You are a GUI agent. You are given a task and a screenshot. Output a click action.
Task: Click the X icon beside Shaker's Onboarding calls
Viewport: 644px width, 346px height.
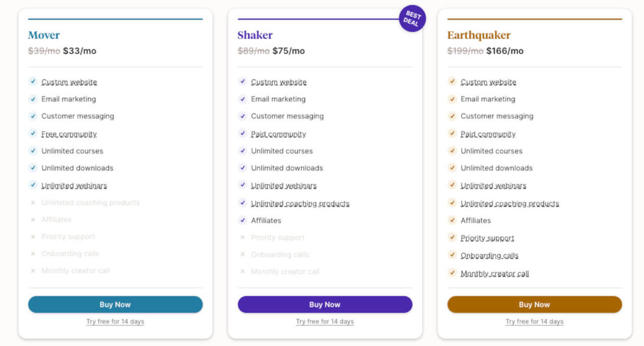click(x=242, y=254)
